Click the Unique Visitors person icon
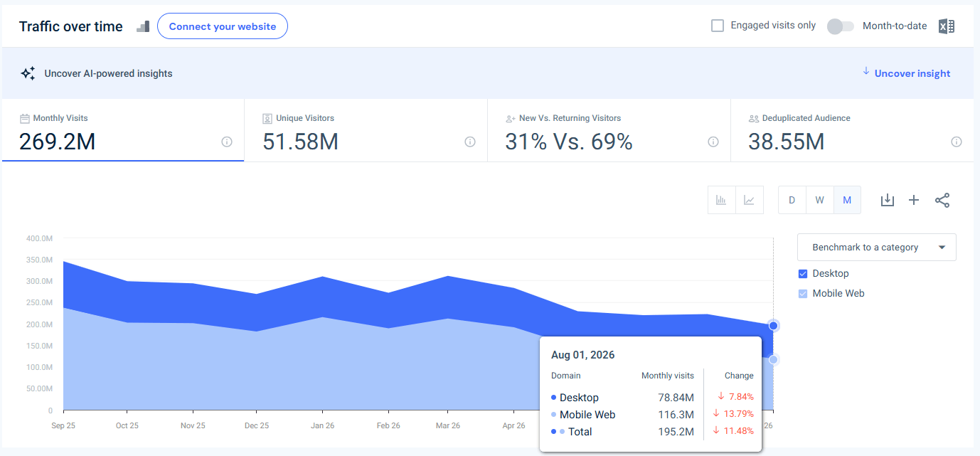Viewport: 980px width, 456px height. [x=267, y=118]
